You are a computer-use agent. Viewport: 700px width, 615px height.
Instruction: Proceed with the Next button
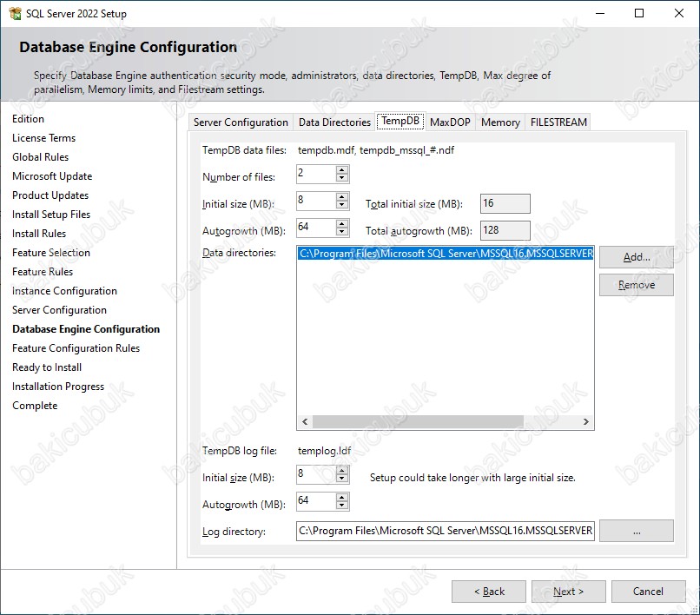click(x=568, y=592)
